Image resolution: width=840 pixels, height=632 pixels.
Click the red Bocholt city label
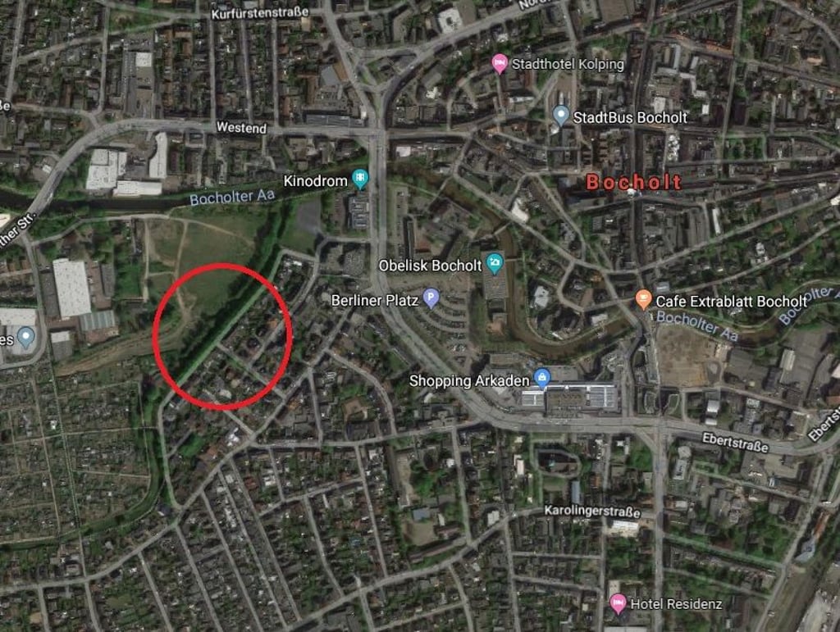634,182
